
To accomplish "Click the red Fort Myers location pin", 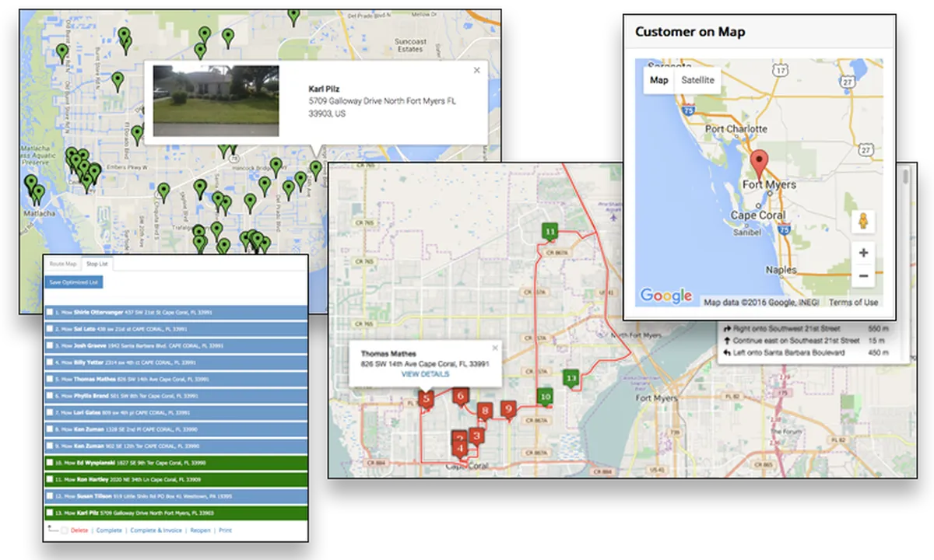I will (x=759, y=164).
